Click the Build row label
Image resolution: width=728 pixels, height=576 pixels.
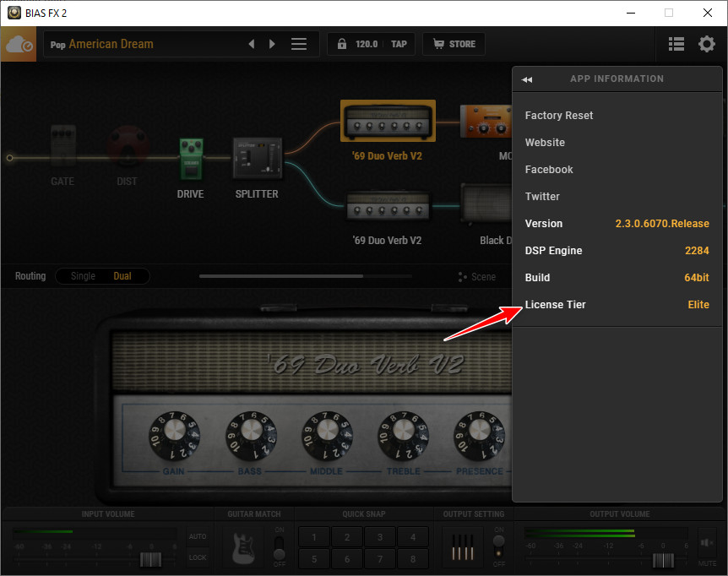coord(538,278)
